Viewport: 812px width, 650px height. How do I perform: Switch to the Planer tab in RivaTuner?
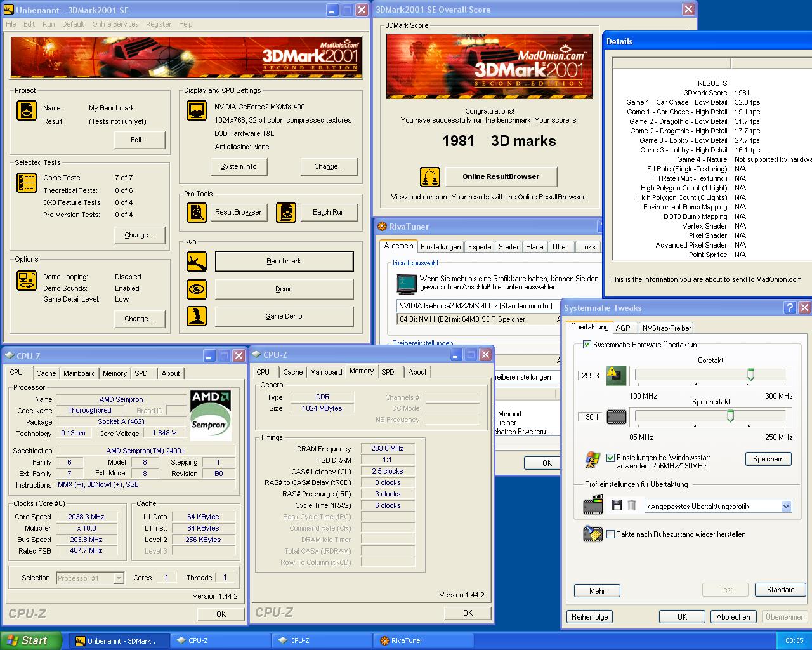pyautogui.click(x=535, y=247)
